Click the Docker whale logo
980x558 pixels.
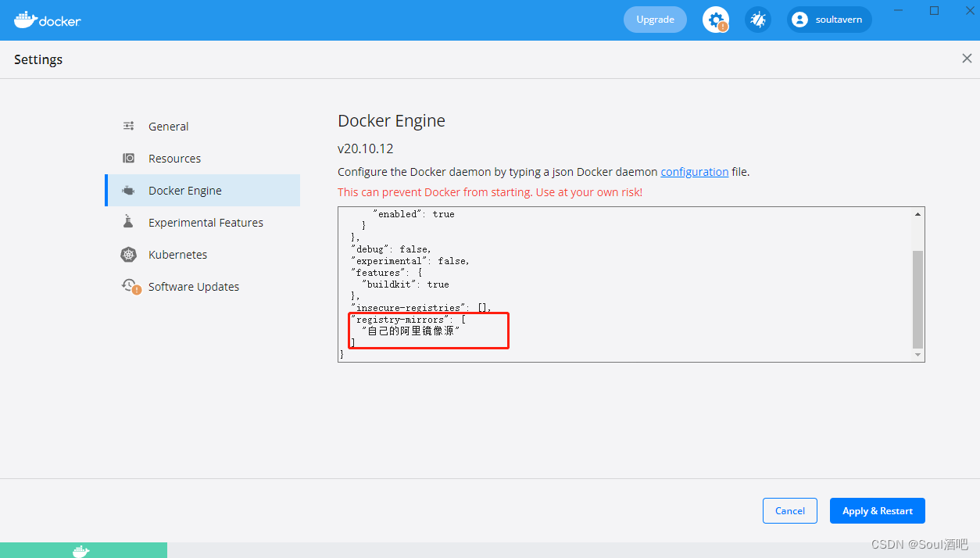point(48,20)
